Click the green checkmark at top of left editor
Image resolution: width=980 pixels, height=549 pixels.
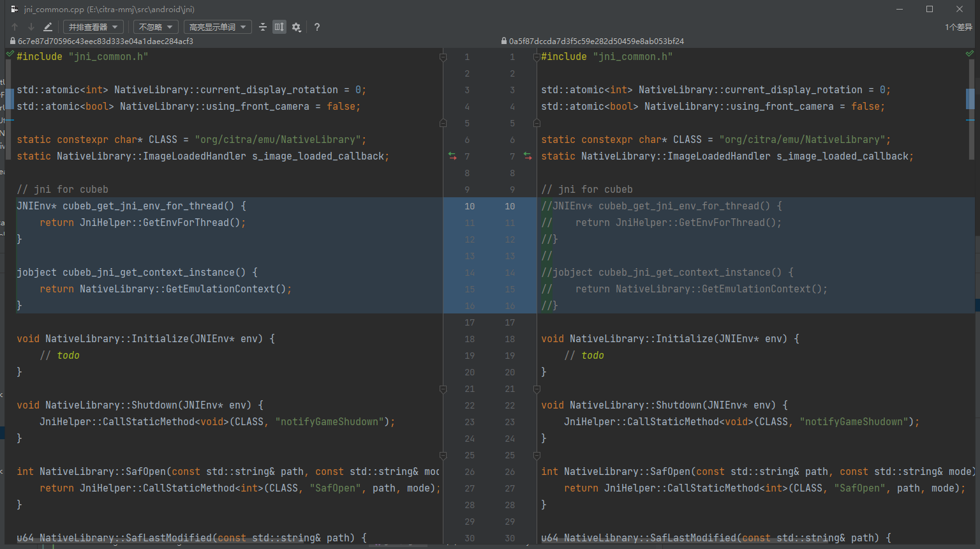(x=9, y=55)
